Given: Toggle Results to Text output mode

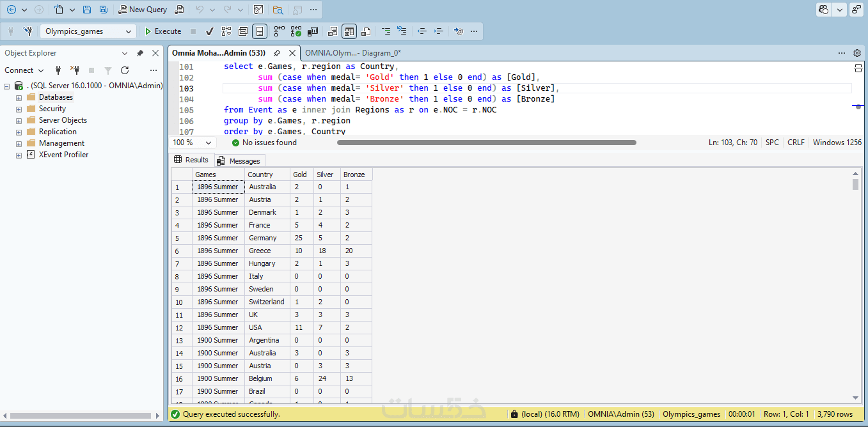Looking at the screenshot, I should 333,31.
